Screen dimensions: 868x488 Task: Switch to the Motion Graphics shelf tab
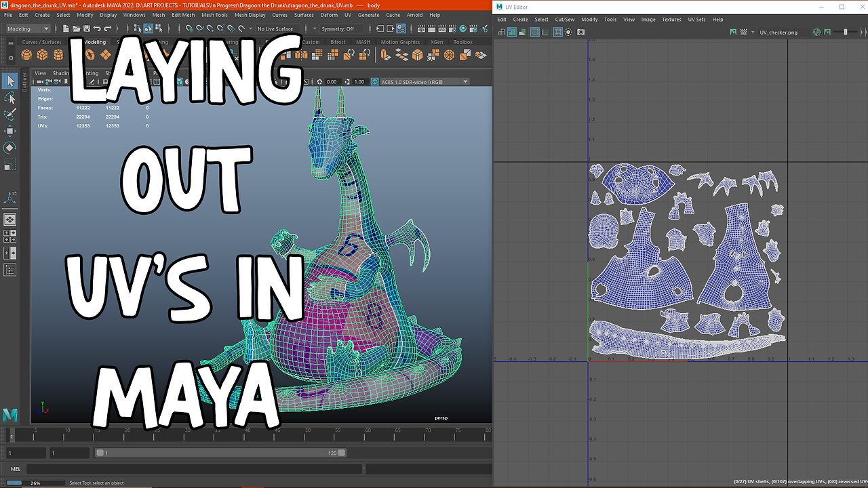pyautogui.click(x=400, y=42)
